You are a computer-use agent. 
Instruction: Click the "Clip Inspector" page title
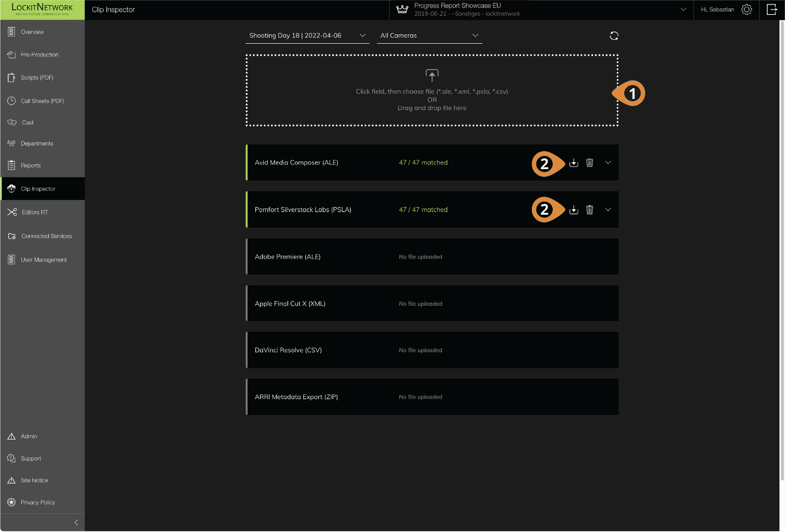(x=113, y=10)
